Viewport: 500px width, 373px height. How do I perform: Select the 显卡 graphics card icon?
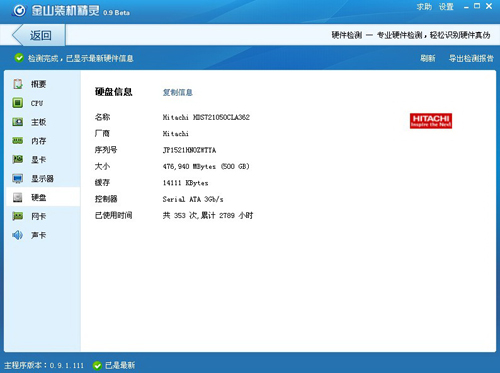point(18,160)
